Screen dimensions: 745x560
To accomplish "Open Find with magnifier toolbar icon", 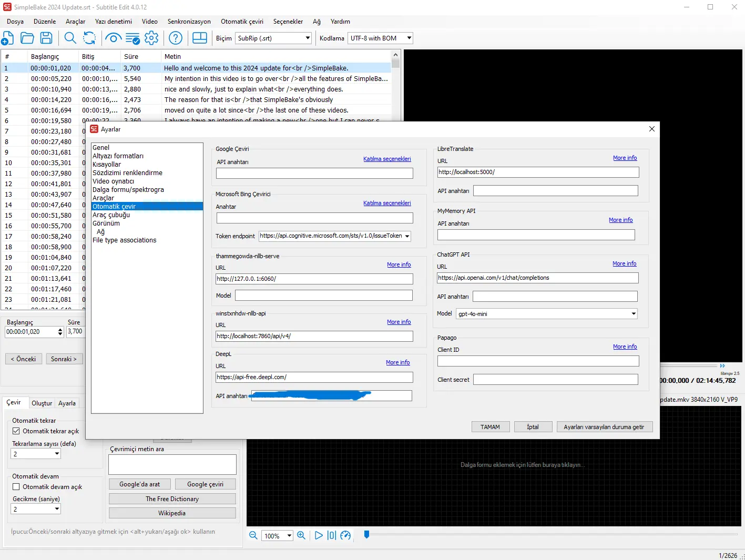I will [x=70, y=38].
